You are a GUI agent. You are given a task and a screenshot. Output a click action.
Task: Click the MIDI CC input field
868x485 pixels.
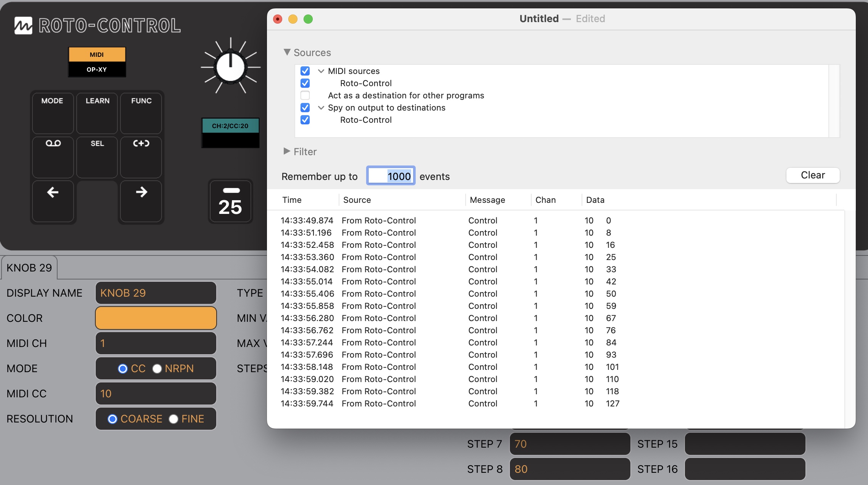[x=156, y=393]
